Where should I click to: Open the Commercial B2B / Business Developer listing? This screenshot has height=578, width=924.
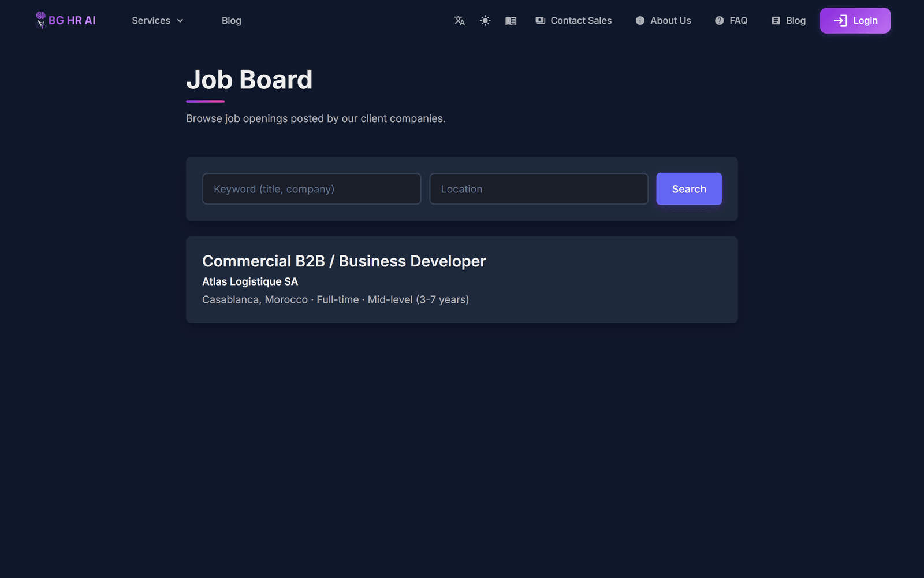click(x=344, y=261)
